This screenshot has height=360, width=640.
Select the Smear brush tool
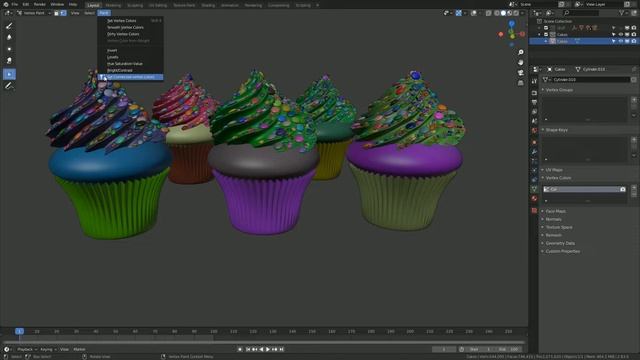click(9, 61)
